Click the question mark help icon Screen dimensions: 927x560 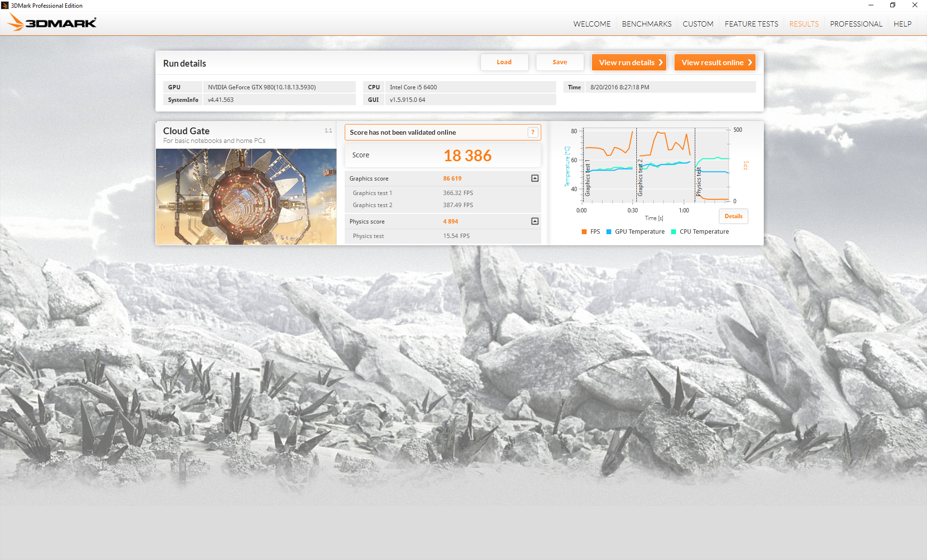[x=533, y=132]
